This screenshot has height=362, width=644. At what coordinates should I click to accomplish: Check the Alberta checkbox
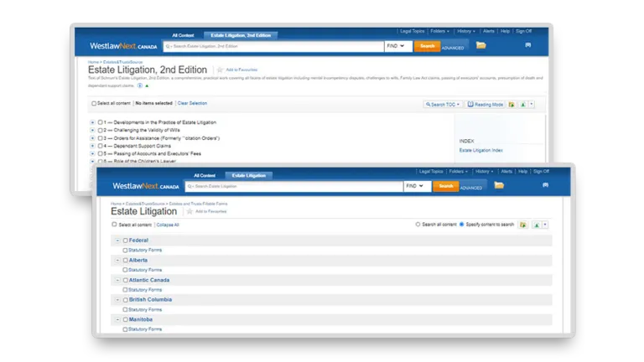125,261
